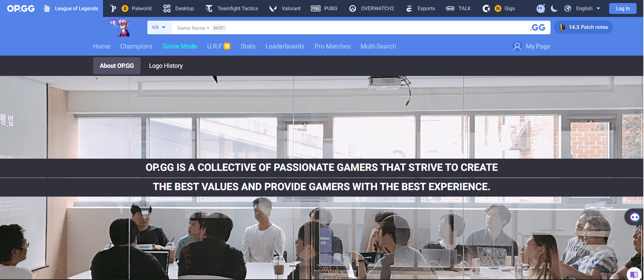Open U.R.F menu item

pos(214,46)
